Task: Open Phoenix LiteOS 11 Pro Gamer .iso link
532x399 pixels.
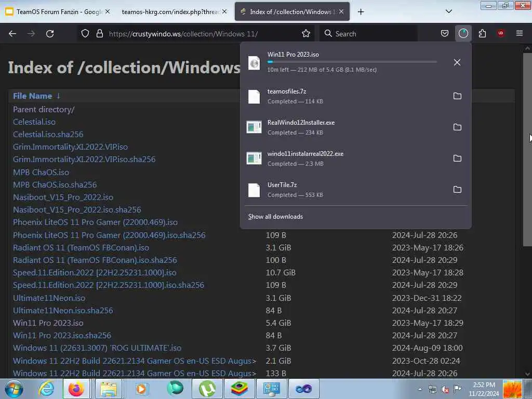Action: point(95,222)
